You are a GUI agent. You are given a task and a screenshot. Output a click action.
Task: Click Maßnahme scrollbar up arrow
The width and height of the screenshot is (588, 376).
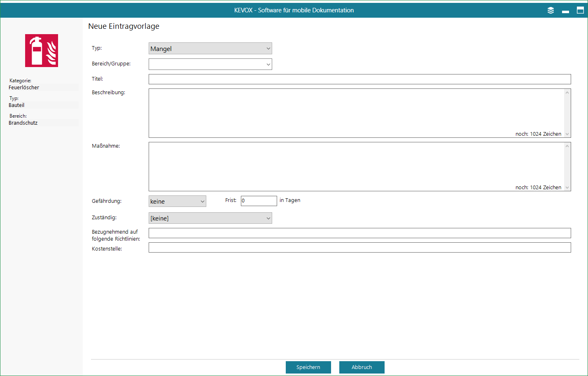567,146
